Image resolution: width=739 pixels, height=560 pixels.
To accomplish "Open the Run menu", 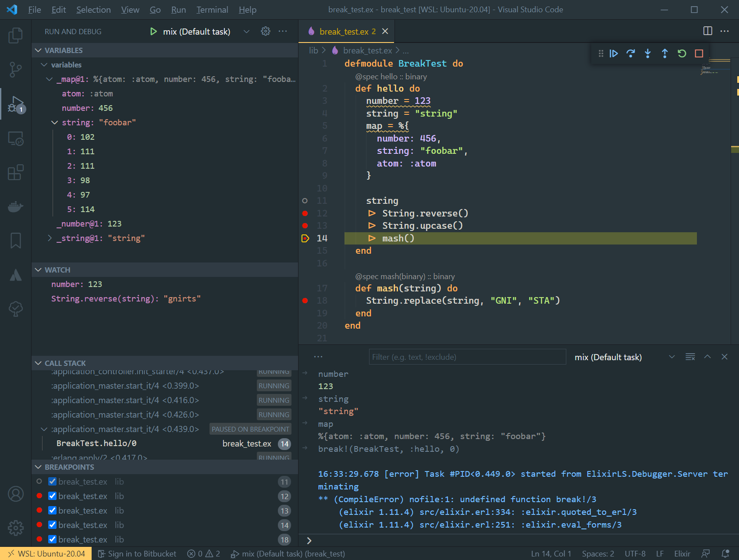I will 178,10.
